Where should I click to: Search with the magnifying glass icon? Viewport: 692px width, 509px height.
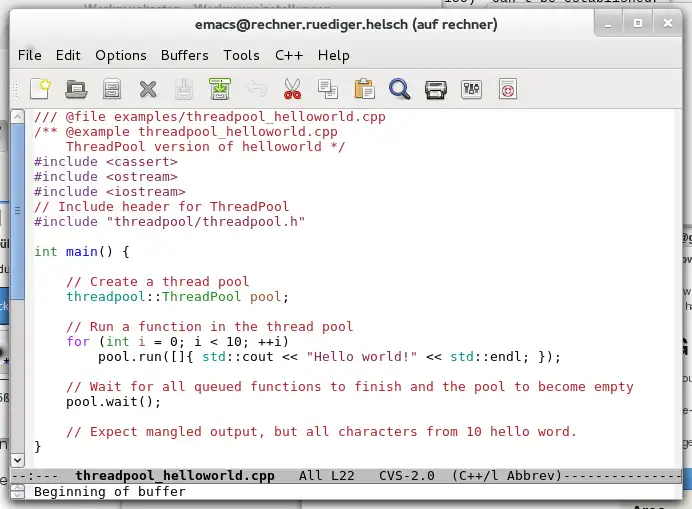point(399,89)
